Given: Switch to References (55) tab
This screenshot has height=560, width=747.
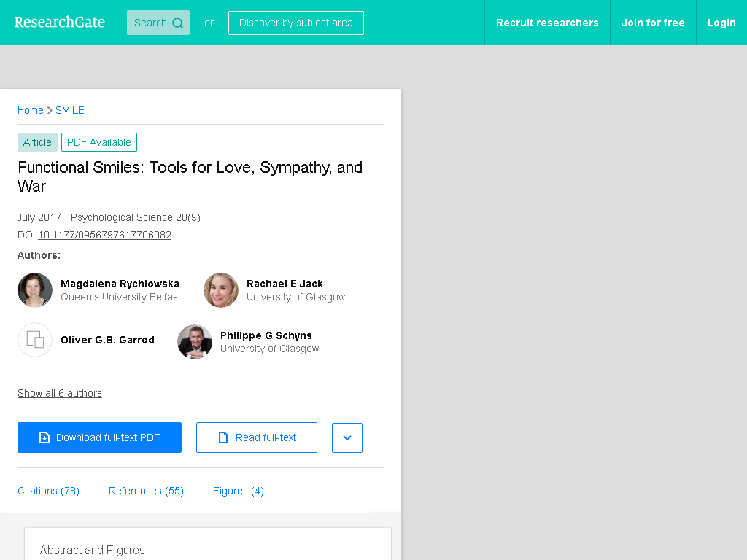Looking at the screenshot, I should 146,491.
